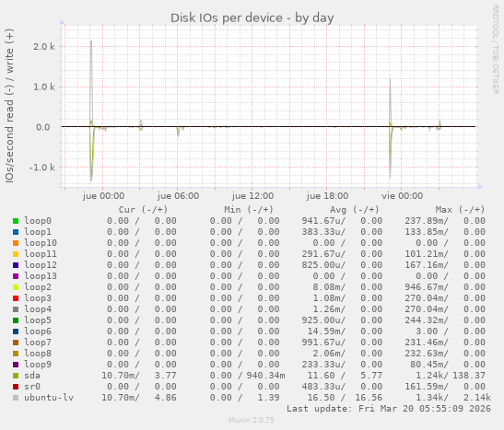The image size is (504, 430).
Task: Click the loop5 dark green swatch
Action: pos(16,320)
